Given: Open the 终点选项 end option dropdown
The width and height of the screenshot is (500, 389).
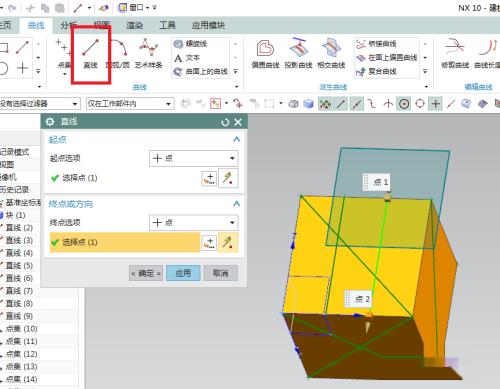Looking at the screenshot, I should tap(194, 223).
